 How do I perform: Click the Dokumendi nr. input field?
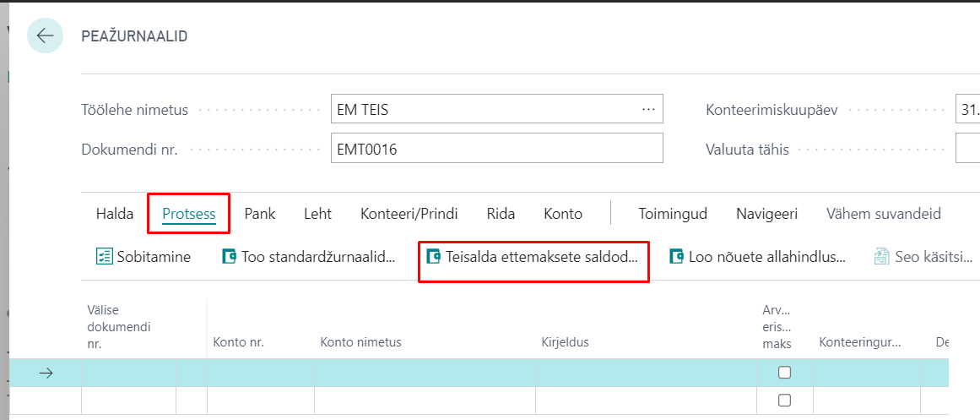click(498, 150)
